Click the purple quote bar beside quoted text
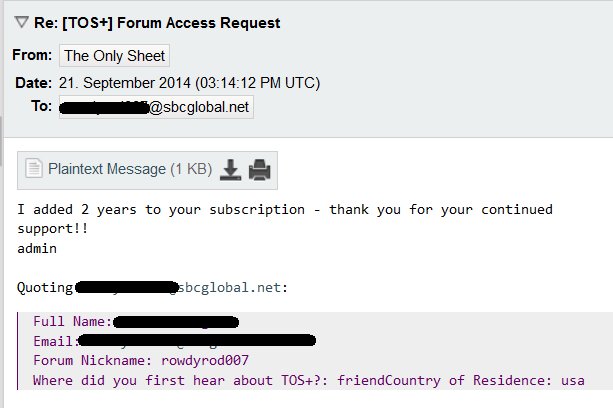Image resolution: width=613 pixels, height=408 pixels. (x=18, y=351)
